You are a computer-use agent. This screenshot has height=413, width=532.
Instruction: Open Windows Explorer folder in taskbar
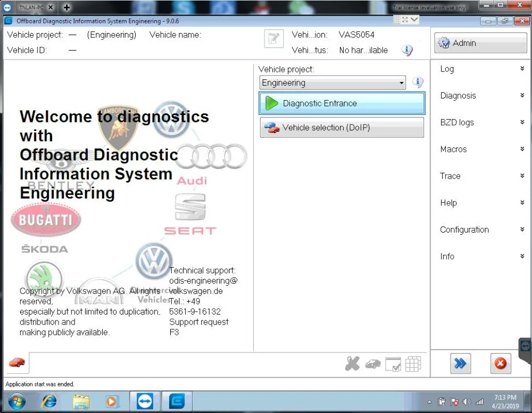point(81,402)
